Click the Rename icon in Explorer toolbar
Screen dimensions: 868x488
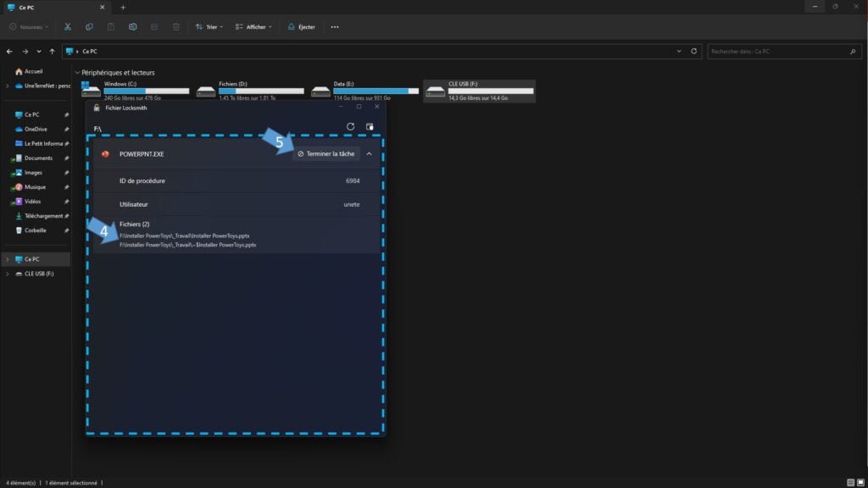[x=133, y=26]
